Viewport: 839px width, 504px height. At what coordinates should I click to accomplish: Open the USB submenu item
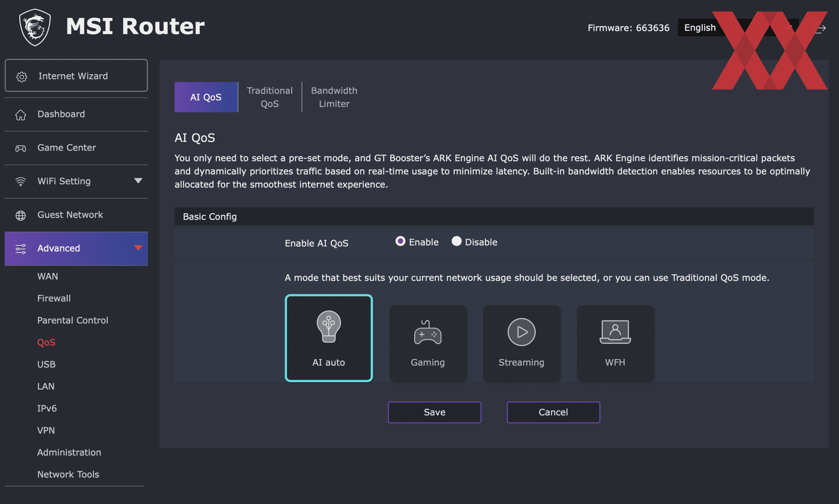[46, 364]
